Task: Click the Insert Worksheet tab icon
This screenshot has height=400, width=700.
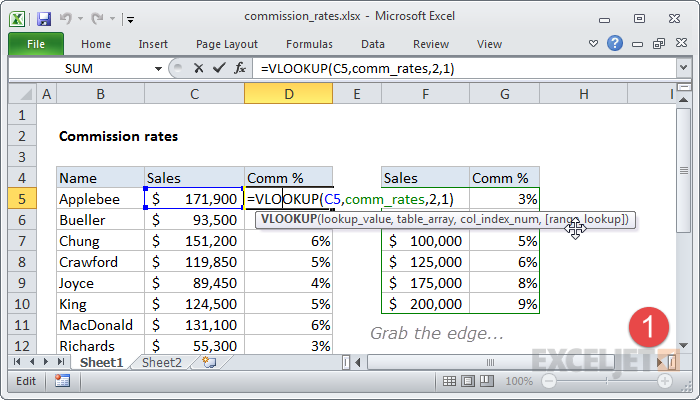Action: [x=209, y=362]
